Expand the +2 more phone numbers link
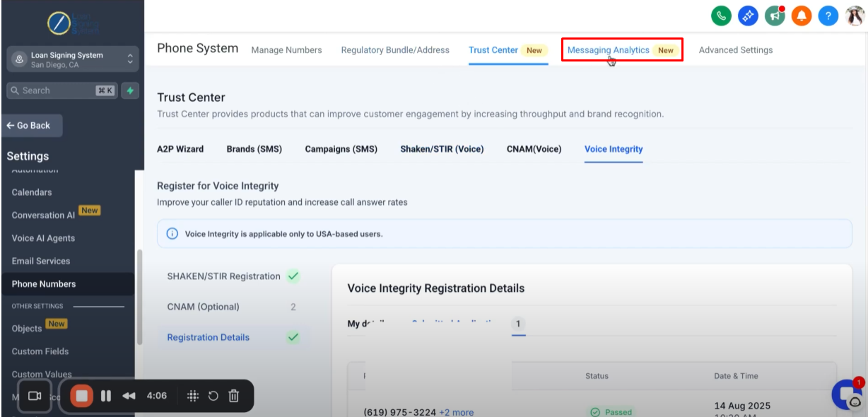The height and width of the screenshot is (417, 868). [457, 412]
